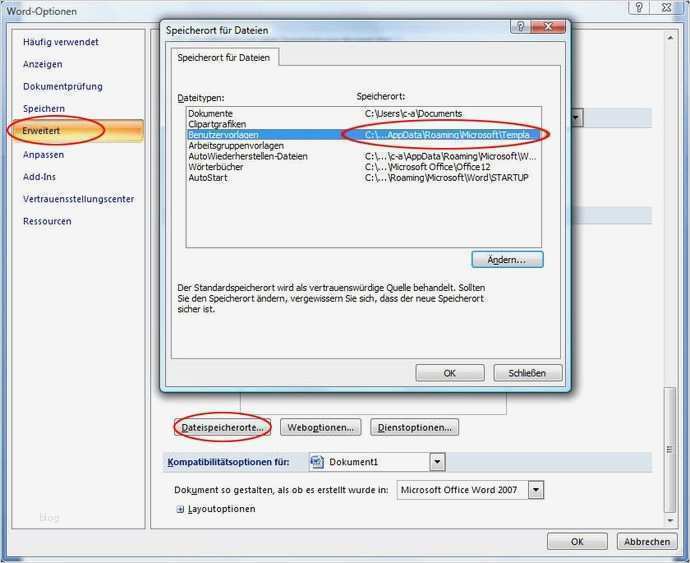This screenshot has height=563, width=690.
Task: Select Ressourcen category in sidebar
Action: click(x=47, y=221)
